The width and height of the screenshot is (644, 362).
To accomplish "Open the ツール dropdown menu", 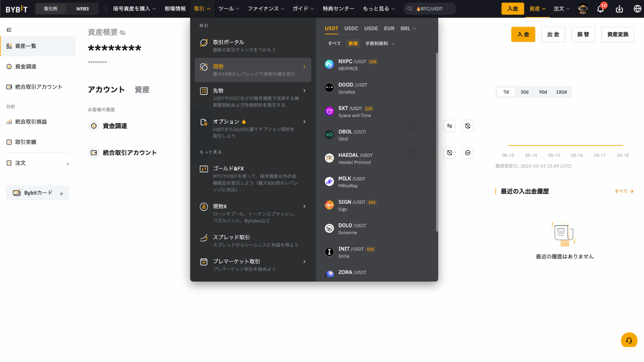I will (x=229, y=9).
